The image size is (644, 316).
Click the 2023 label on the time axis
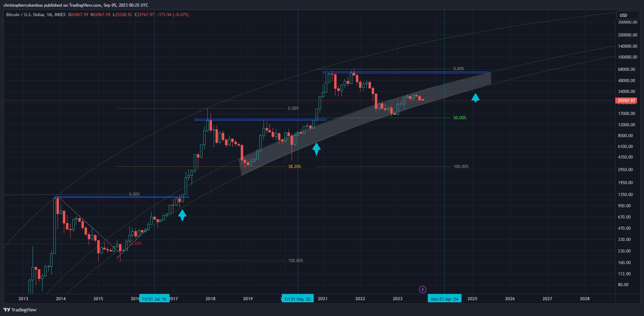pos(398,299)
